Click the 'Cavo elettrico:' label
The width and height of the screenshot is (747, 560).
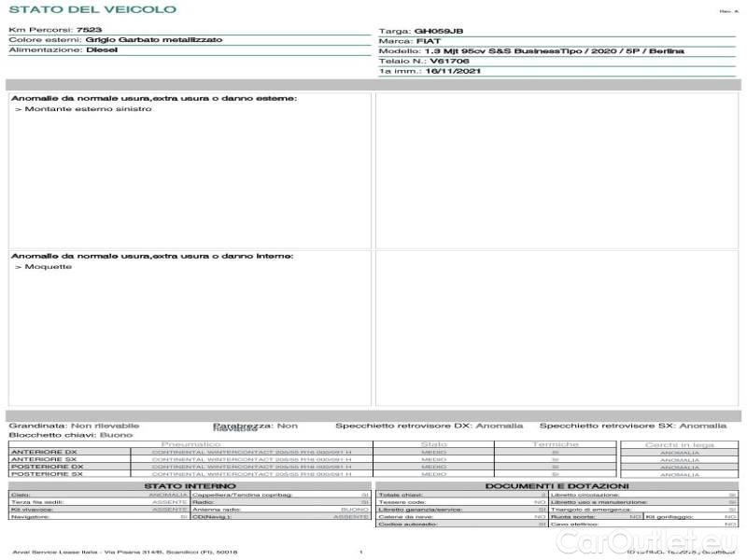(x=574, y=525)
